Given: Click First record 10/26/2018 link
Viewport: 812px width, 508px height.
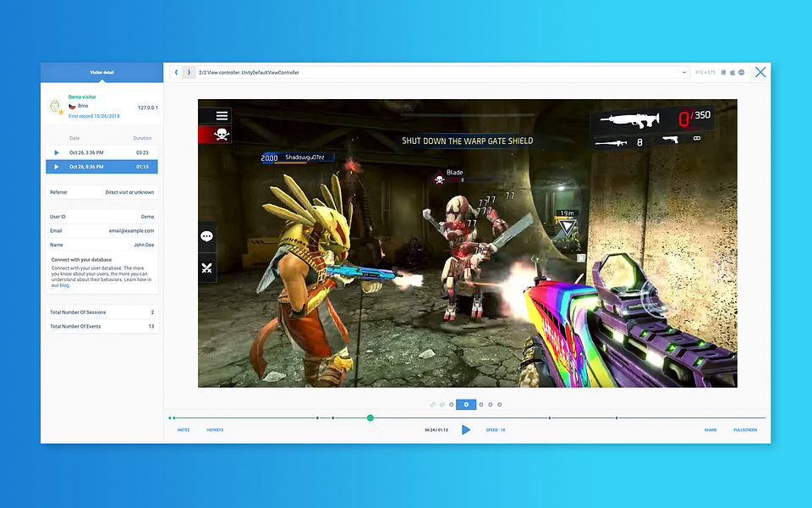Looking at the screenshot, I should click(x=94, y=116).
